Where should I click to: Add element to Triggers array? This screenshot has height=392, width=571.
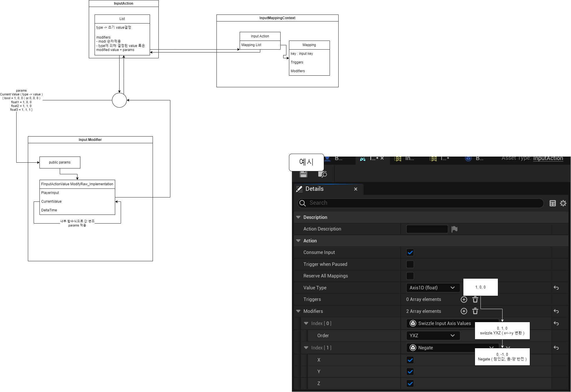point(464,300)
